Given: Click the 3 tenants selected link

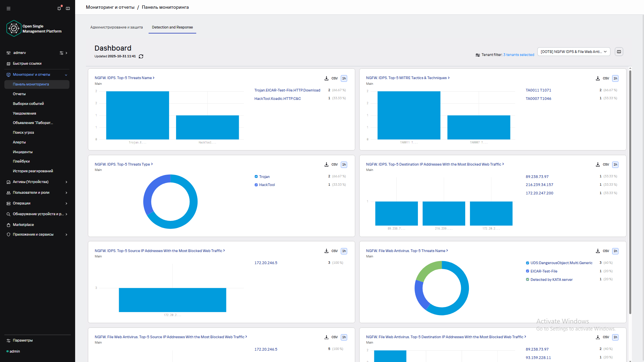Looking at the screenshot, I should (519, 55).
